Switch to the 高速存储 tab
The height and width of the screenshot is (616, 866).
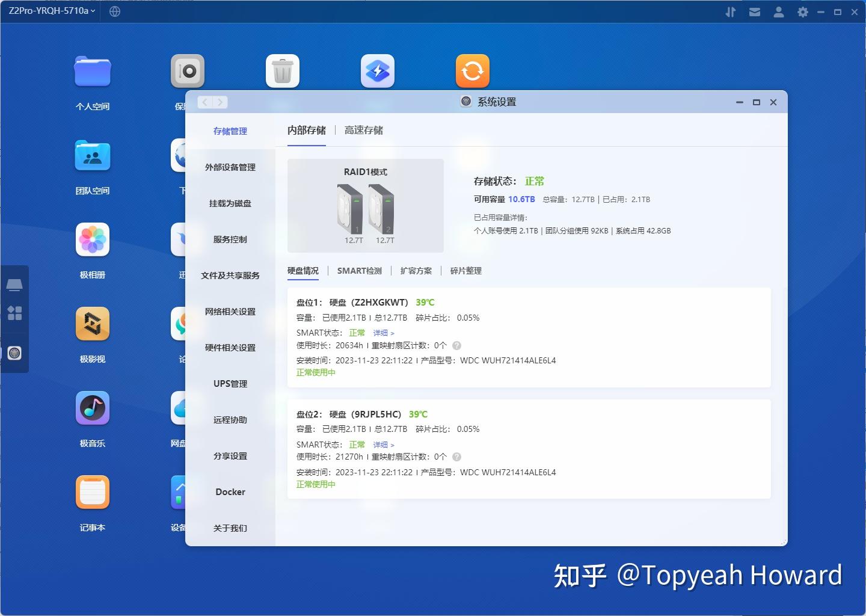[x=363, y=130]
